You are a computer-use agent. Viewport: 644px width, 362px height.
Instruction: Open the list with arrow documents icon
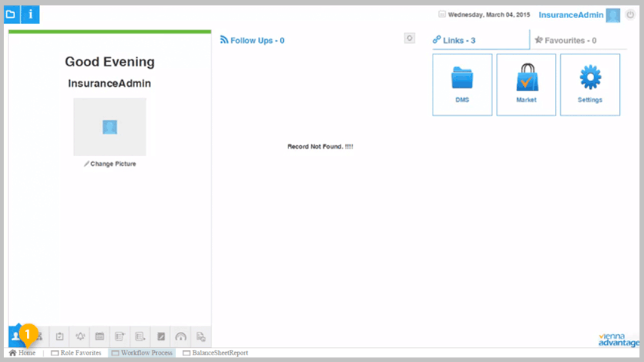coord(140,336)
